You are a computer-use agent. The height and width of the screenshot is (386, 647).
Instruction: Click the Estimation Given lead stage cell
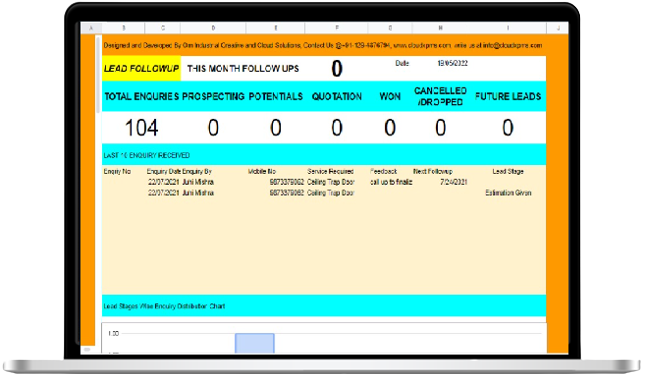[508, 193]
